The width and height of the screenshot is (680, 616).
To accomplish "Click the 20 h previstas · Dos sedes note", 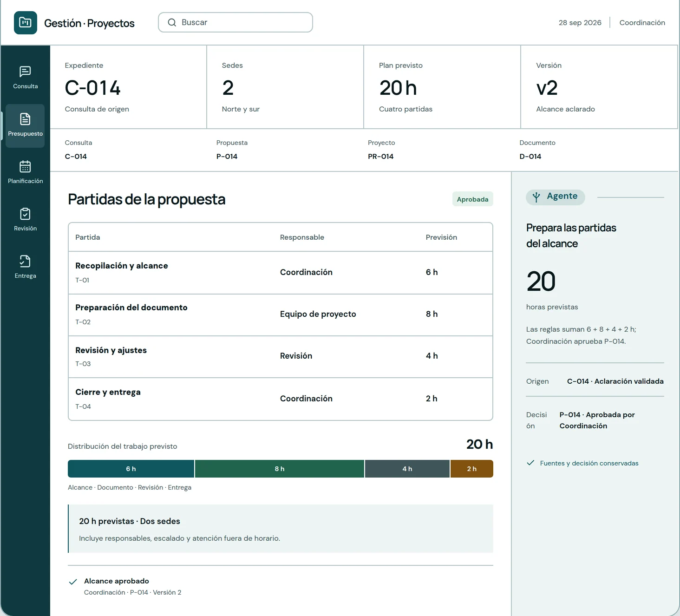I will 281,529.
